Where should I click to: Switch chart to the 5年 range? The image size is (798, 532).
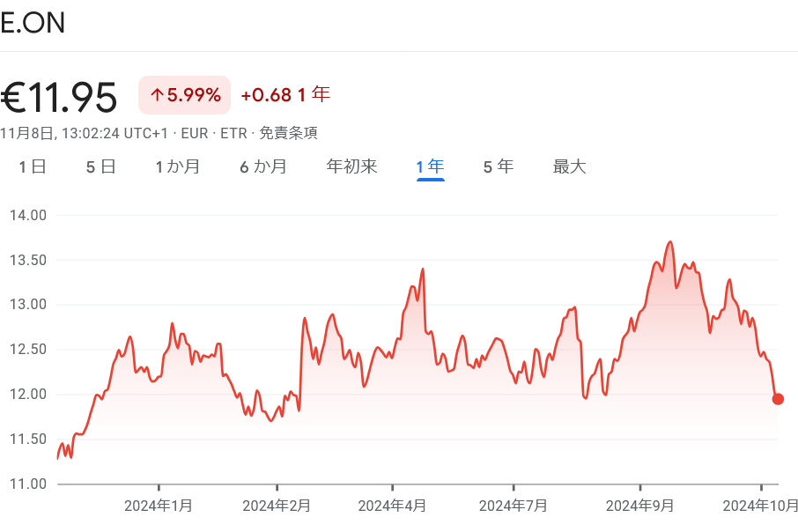pos(498,166)
